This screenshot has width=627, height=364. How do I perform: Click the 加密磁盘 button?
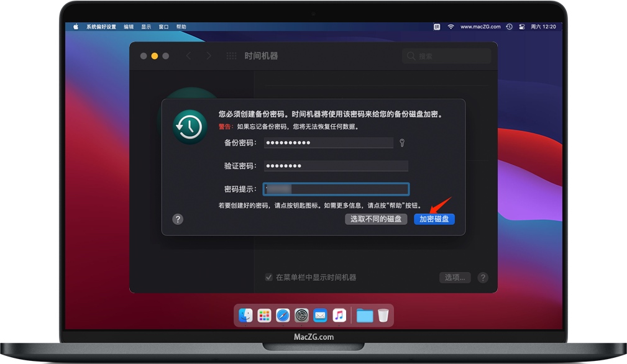434,219
